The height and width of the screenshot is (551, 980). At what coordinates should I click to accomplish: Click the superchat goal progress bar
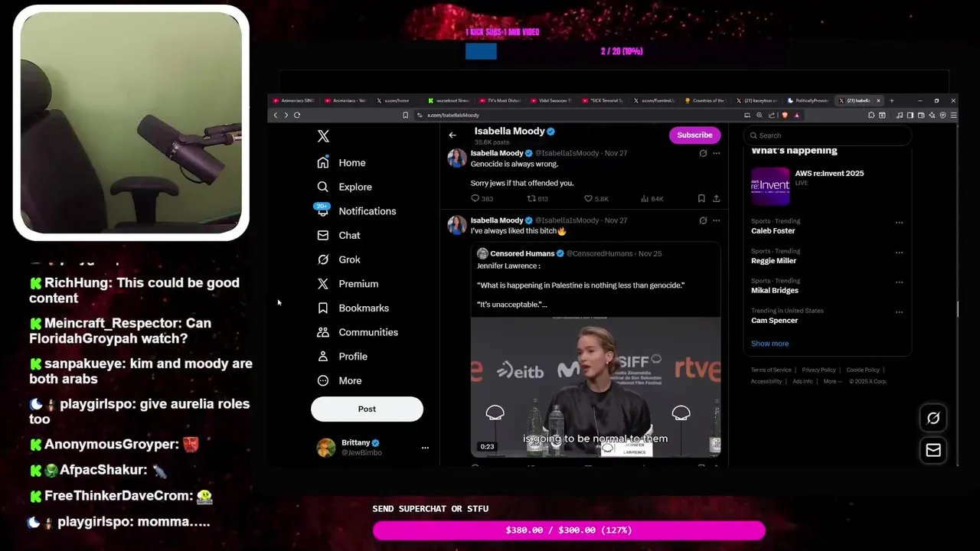point(569,530)
